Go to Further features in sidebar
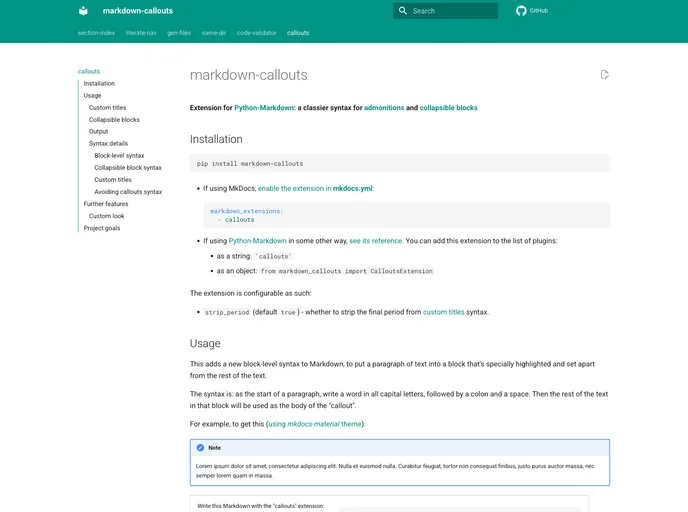 click(106, 204)
